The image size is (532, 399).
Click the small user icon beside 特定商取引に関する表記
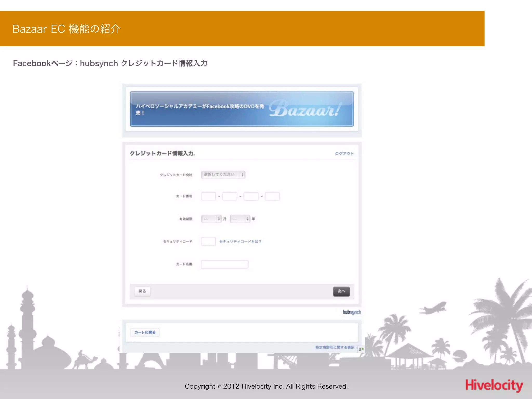361,349
